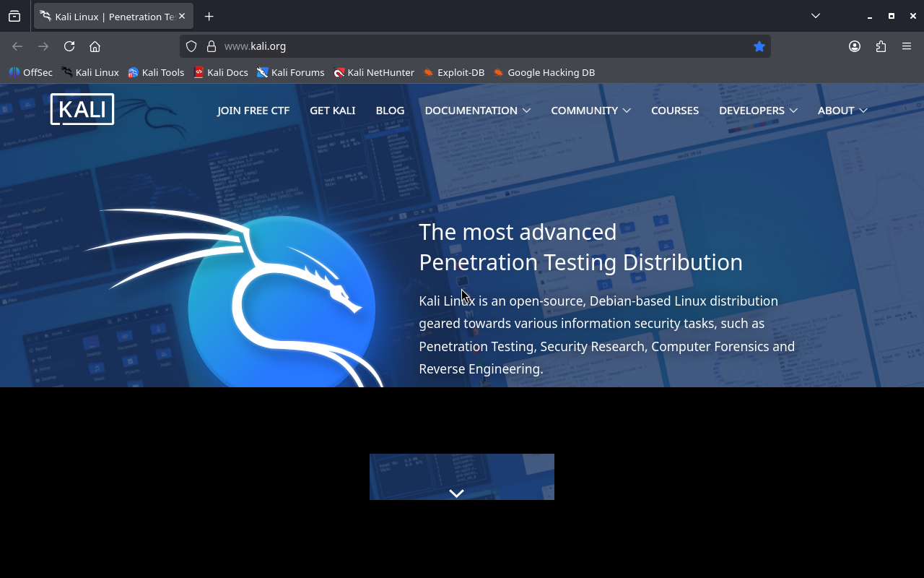
Task: View site security padlock information
Action: click(x=212, y=46)
